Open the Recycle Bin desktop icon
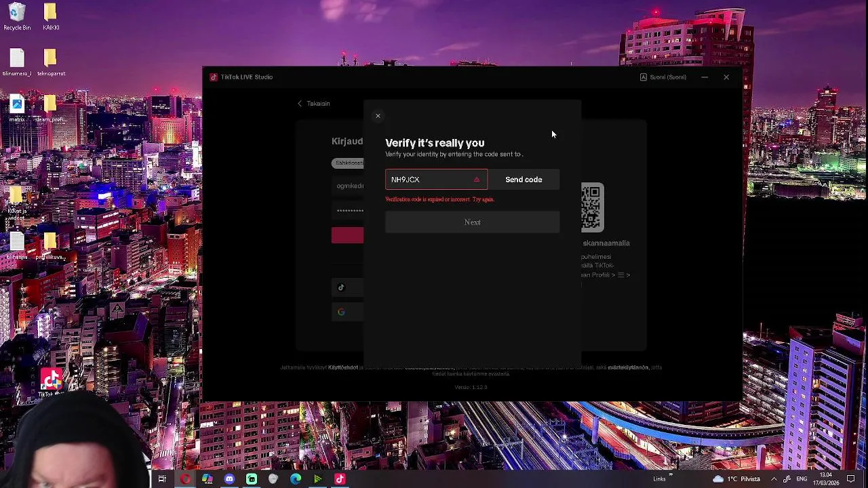 click(17, 17)
